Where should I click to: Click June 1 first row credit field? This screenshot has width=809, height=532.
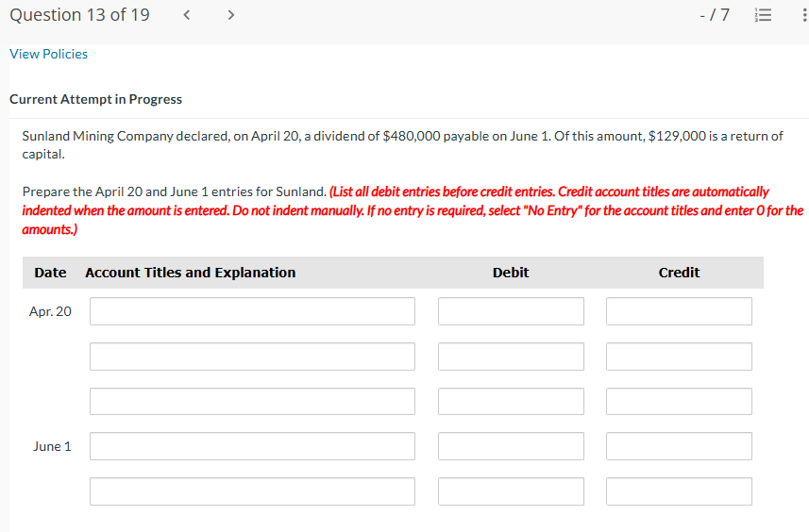point(679,446)
